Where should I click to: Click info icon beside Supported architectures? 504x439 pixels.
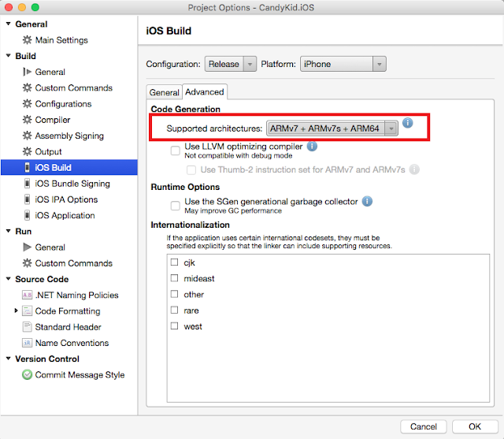point(408,123)
